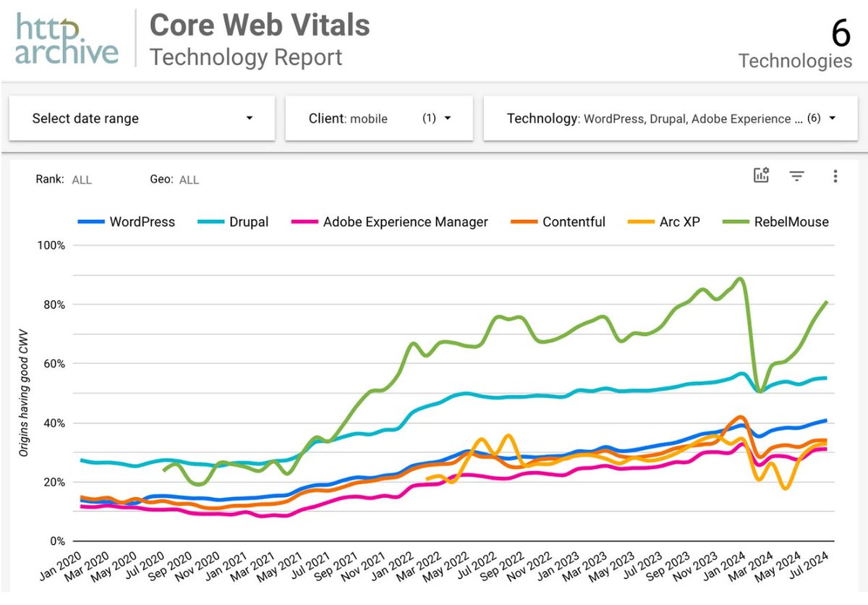Click the Origins having good CWV axis title
Viewport: 868px width, 605px height.
tap(25, 394)
